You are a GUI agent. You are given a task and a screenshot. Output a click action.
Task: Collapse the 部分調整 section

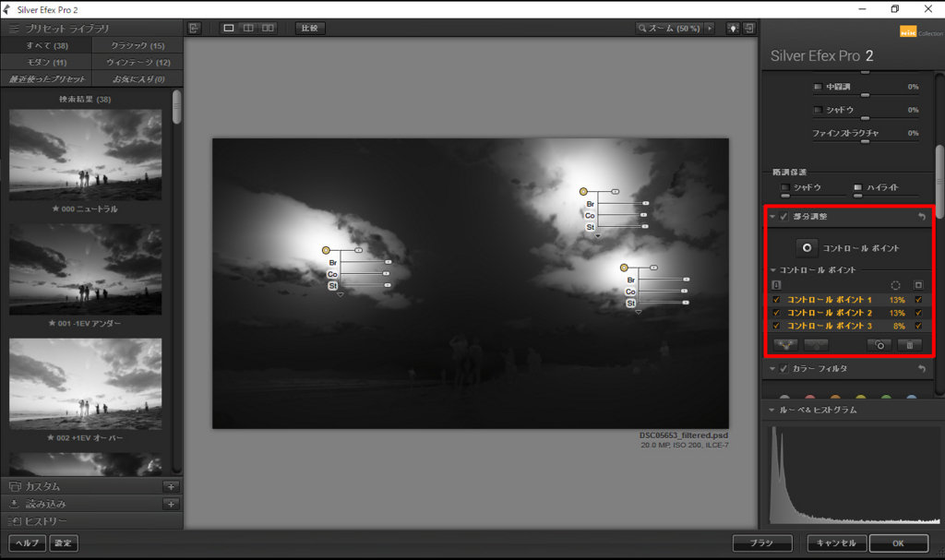point(772,217)
